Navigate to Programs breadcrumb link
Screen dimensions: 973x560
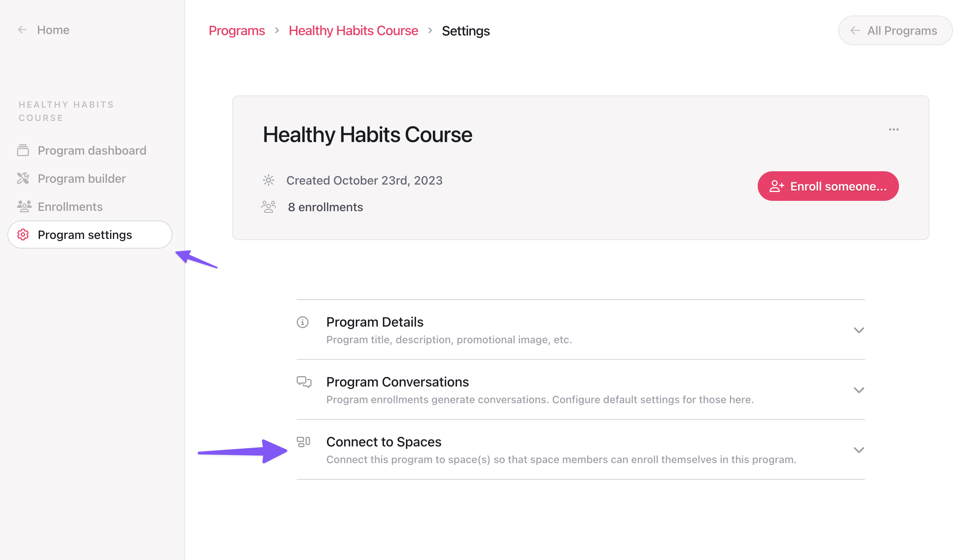pyautogui.click(x=236, y=29)
